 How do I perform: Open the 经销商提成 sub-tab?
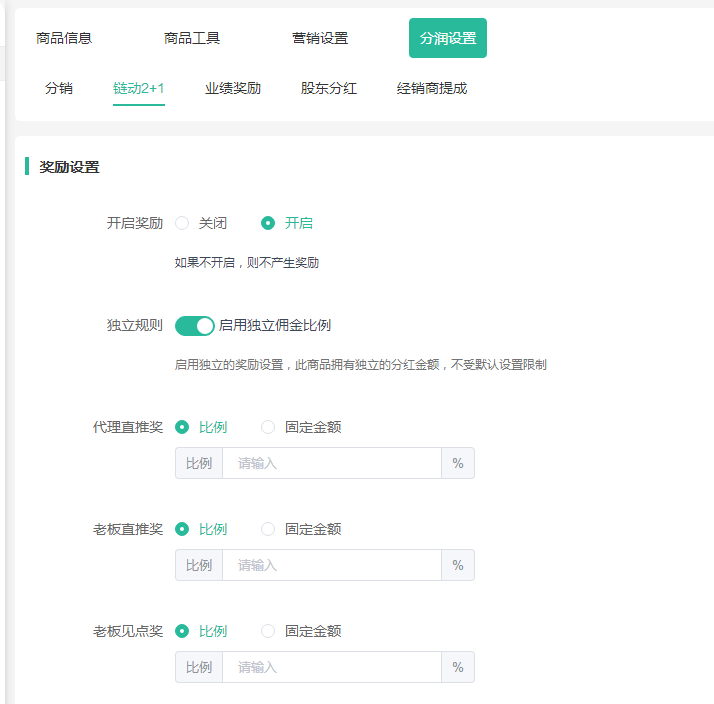(432, 88)
